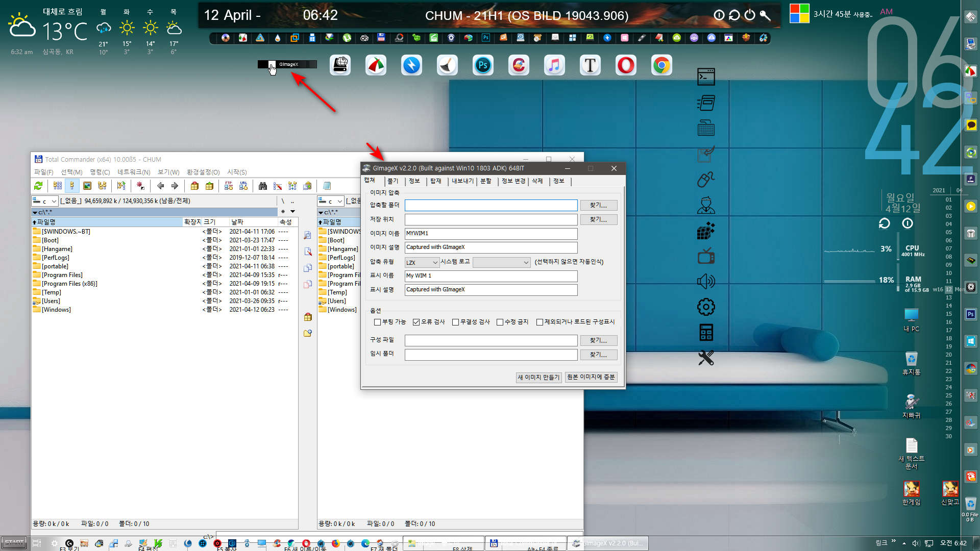
Task: Enable the 무결성 검사 checkbox
Action: (455, 322)
